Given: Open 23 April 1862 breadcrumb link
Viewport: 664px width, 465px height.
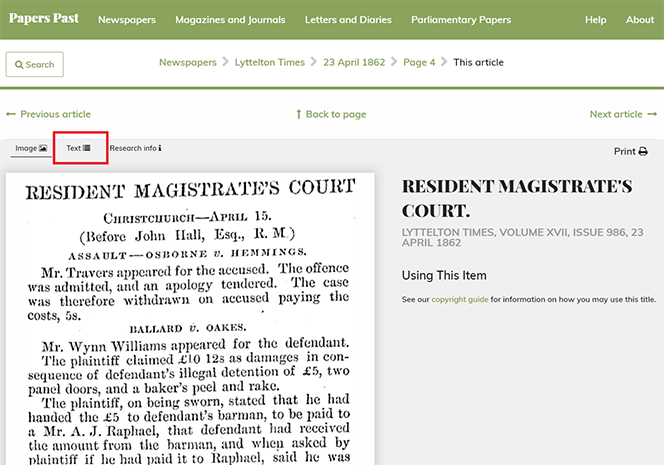Looking at the screenshot, I should 354,62.
